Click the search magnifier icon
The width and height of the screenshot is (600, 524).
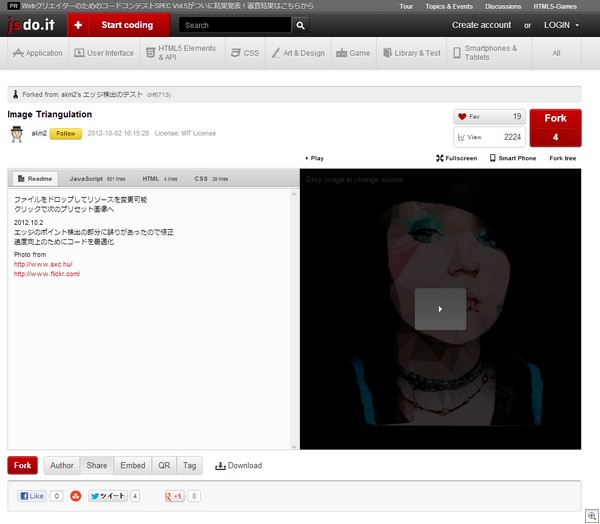[301, 25]
